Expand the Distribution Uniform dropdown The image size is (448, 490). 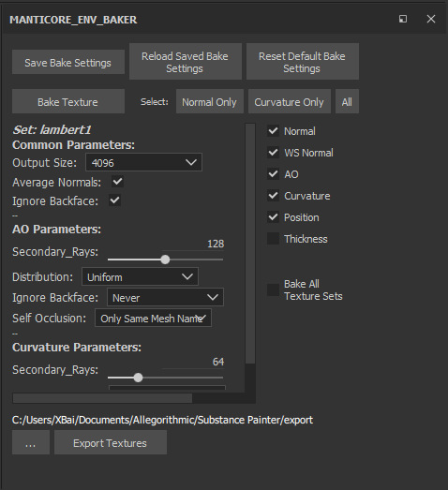click(140, 276)
